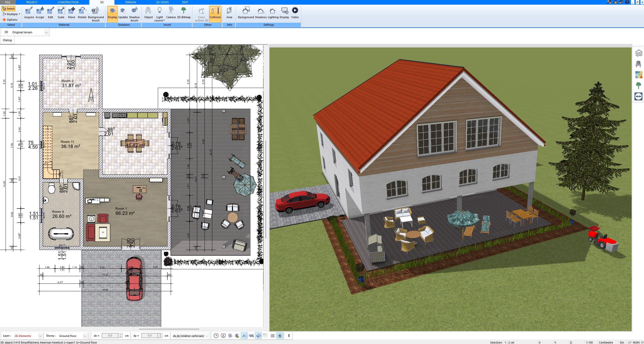Image resolution: width=644 pixels, height=344 pixels.
Task: Open the layers sidebar icon
Action: click(x=638, y=53)
